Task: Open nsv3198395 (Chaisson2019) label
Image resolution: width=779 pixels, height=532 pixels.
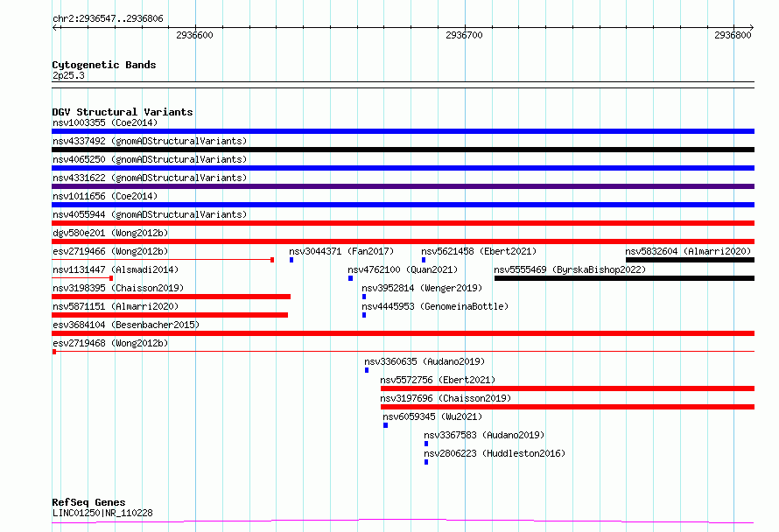Action: pos(118,288)
